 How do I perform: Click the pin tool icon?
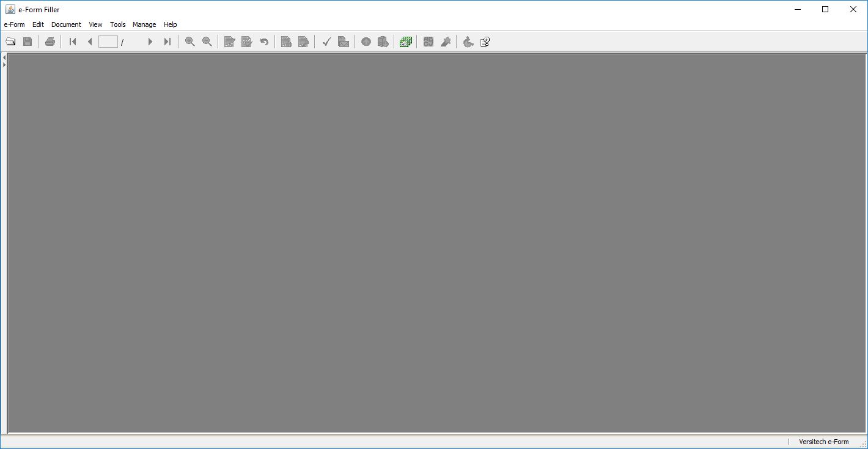(446, 42)
